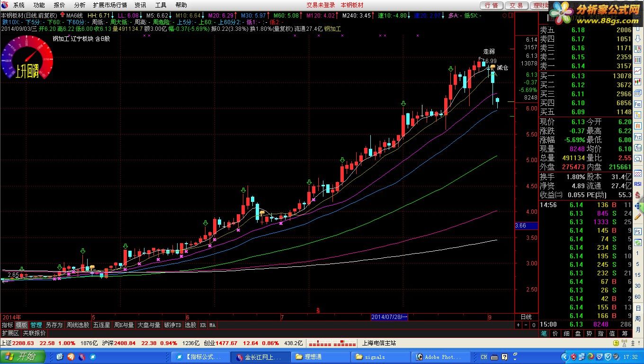Screen dimensions: 644x364
Task: Click the 另存为 tab
Action: tap(54, 325)
